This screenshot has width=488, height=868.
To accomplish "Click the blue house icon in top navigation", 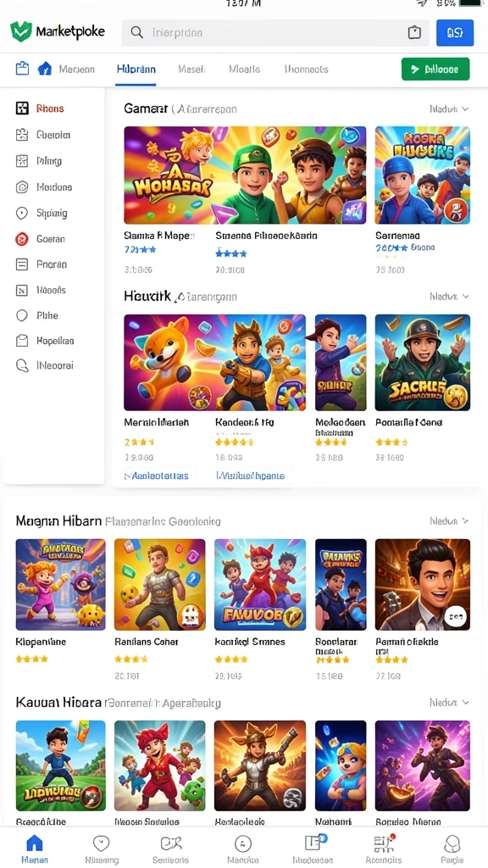I will 45,70.
